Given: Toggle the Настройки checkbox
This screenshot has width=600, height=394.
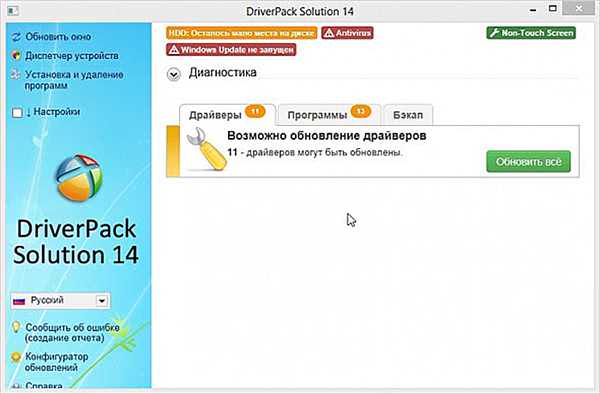Looking at the screenshot, I should (x=17, y=113).
